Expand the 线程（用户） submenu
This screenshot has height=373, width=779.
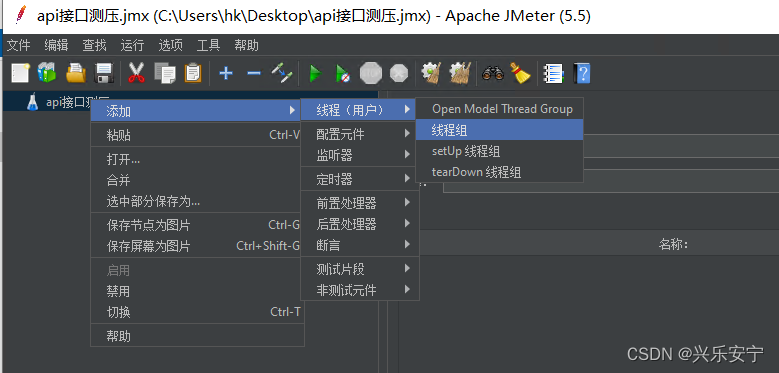[x=359, y=109]
